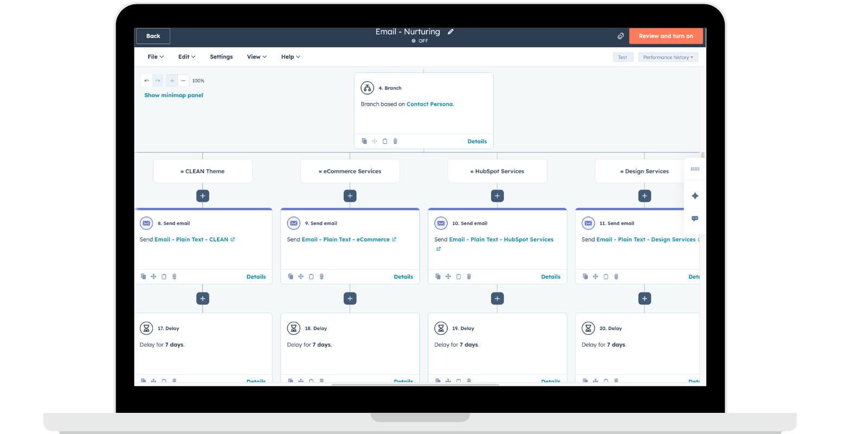
Task: Select the = HubSpot Services branch box
Action: 497,171
